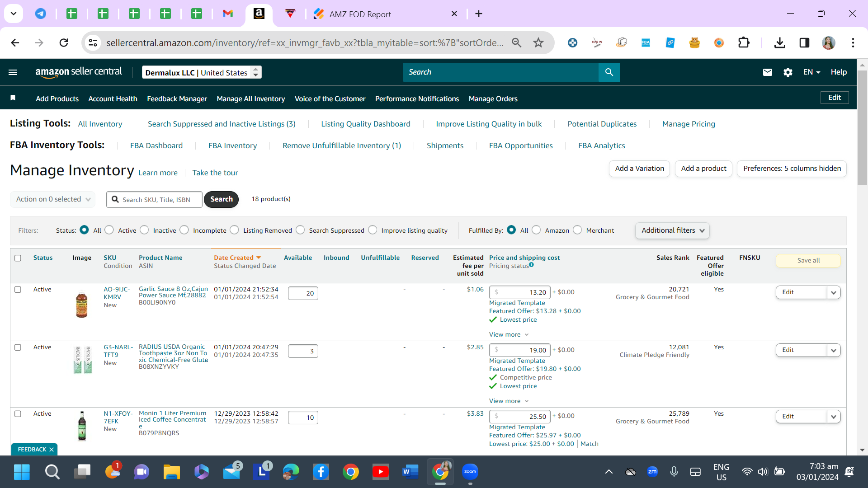The image size is (868, 488).
Task: Open Voice of the Customer
Action: pyautogui.click(x=330, y=99)
